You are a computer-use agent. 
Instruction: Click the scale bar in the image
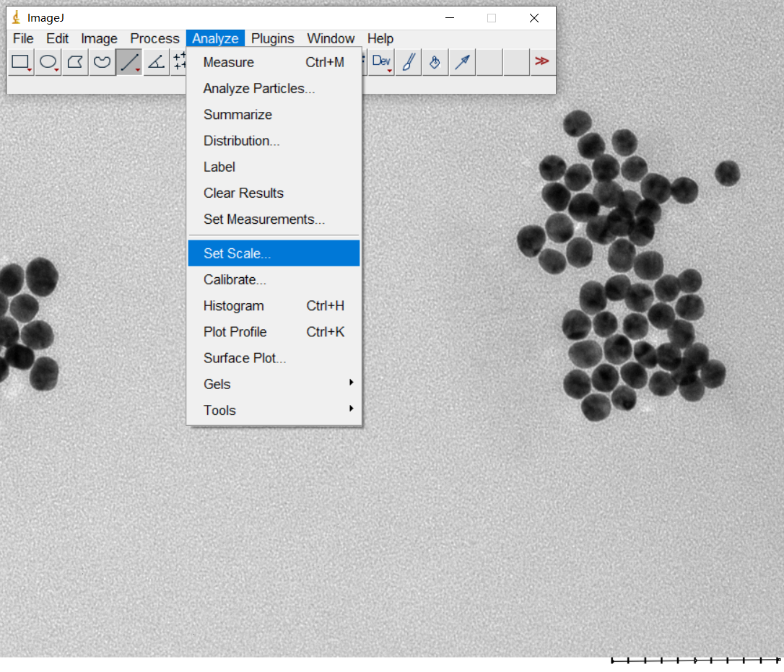696,660
